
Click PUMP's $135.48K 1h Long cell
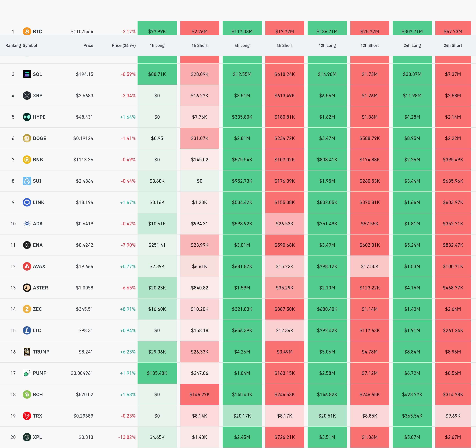pyautogui.click(x=157, y=373)
